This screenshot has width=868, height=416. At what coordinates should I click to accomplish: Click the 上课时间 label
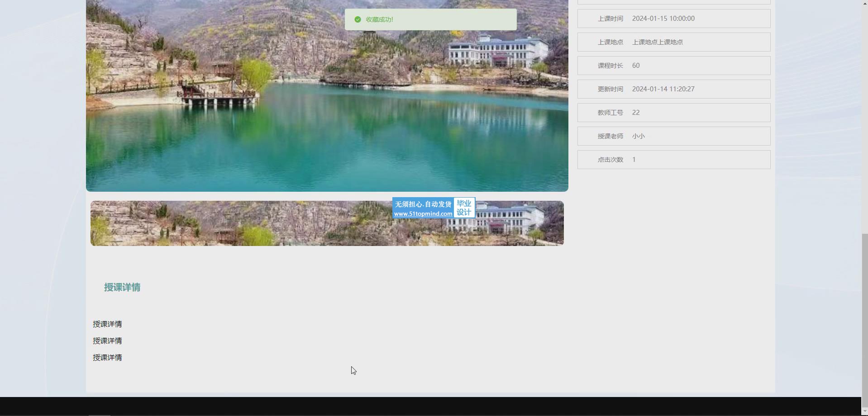pos(610,19)
